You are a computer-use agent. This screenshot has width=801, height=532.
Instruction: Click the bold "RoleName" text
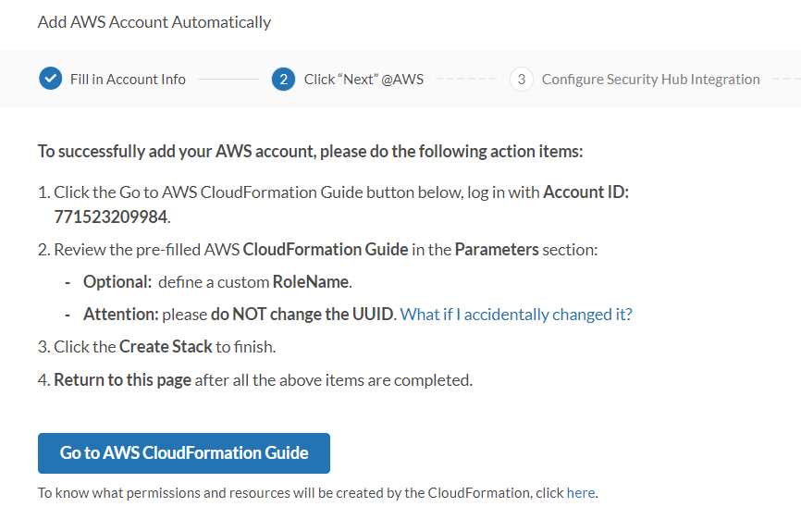coord(310,281)
